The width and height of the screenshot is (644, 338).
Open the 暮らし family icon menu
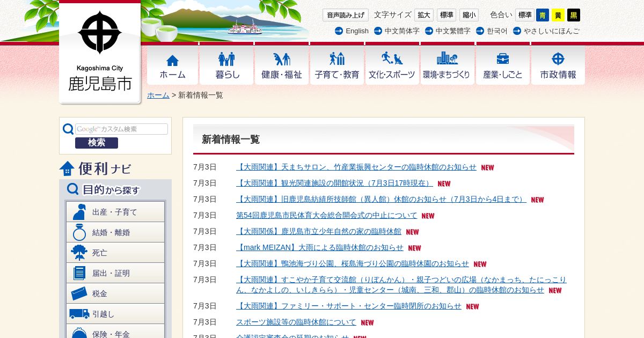coord(226,59)
